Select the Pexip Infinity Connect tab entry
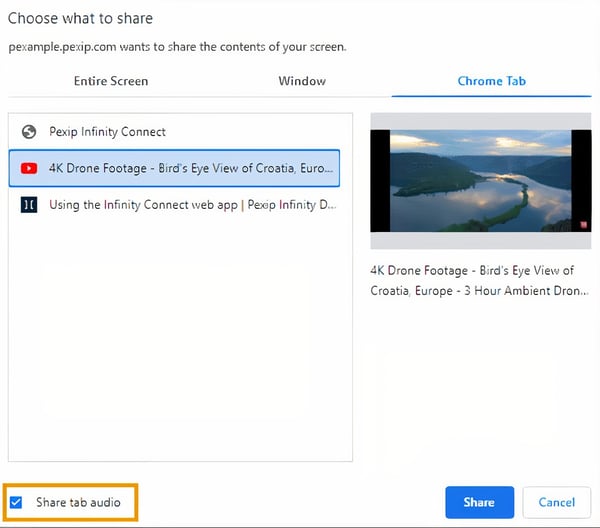The width and height of the screenshot is (600, 528). point(174,132)
